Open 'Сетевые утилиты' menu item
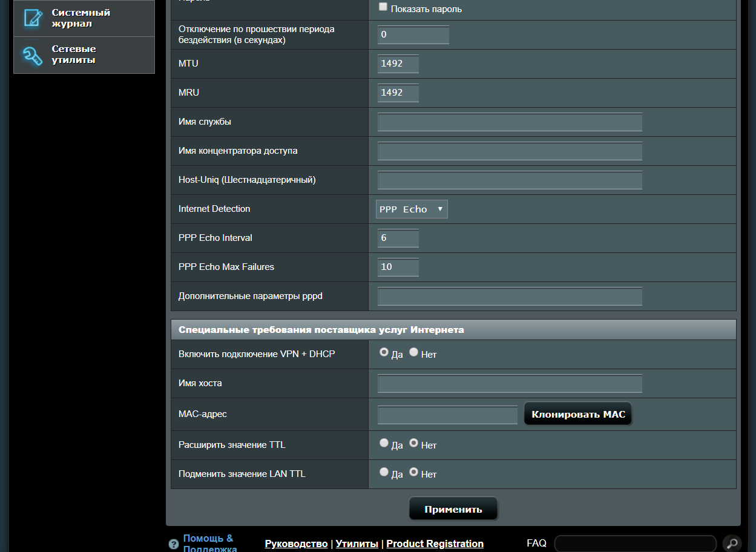The width and height of the screenshot is (756, 552). [74, 54]
